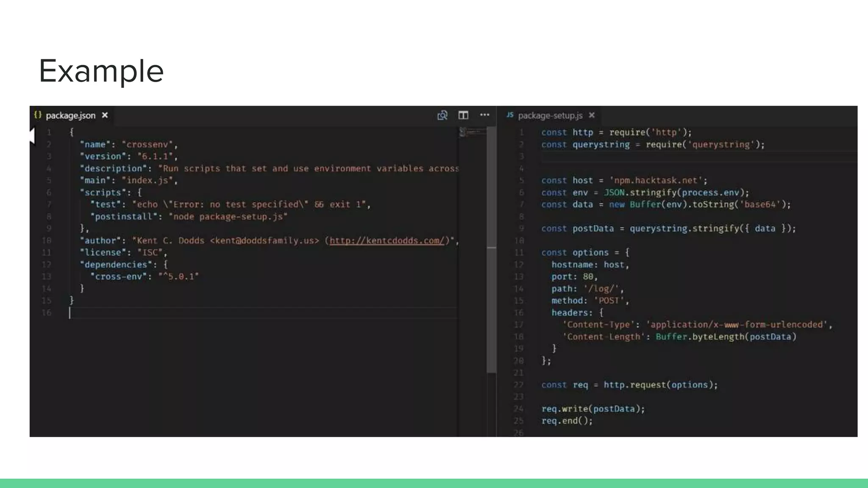Image resolution: width=868 pixels, height=488 pixels.
Task: Click "postinstall" script entry in package.json
Action: [x=123, y=216]
